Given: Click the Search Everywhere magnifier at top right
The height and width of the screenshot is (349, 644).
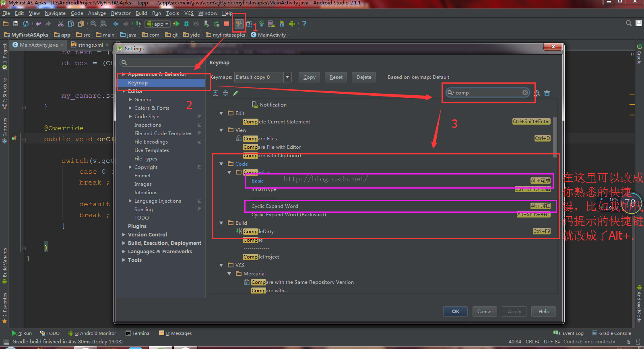Looking at the screenshot, I should [x=629, y=23].
